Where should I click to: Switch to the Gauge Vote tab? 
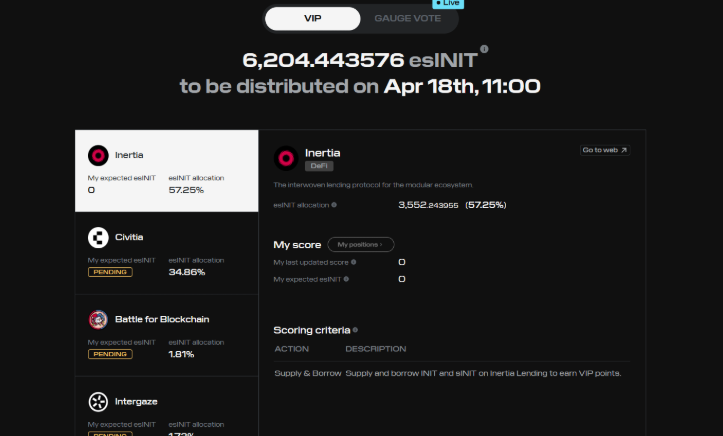[x=407, y=18]
